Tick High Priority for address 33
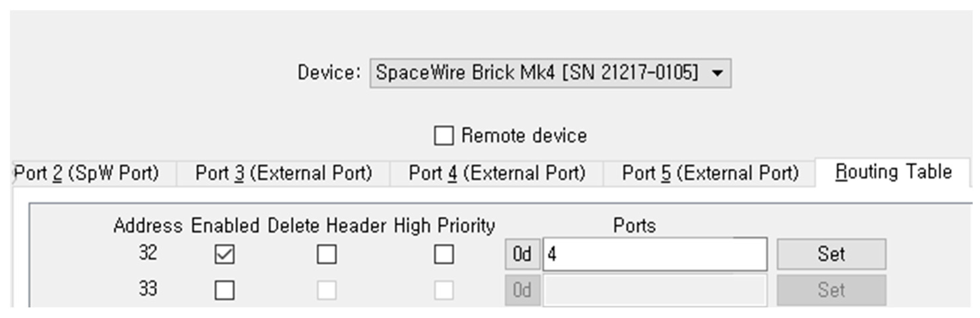980x318 pixels. pyautogui.click(x=444, y=290)
